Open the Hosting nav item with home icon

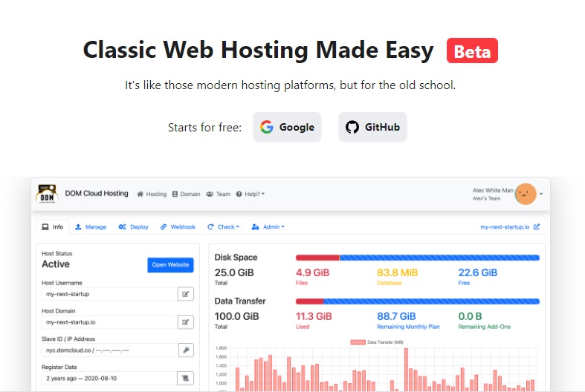[152, 194]
